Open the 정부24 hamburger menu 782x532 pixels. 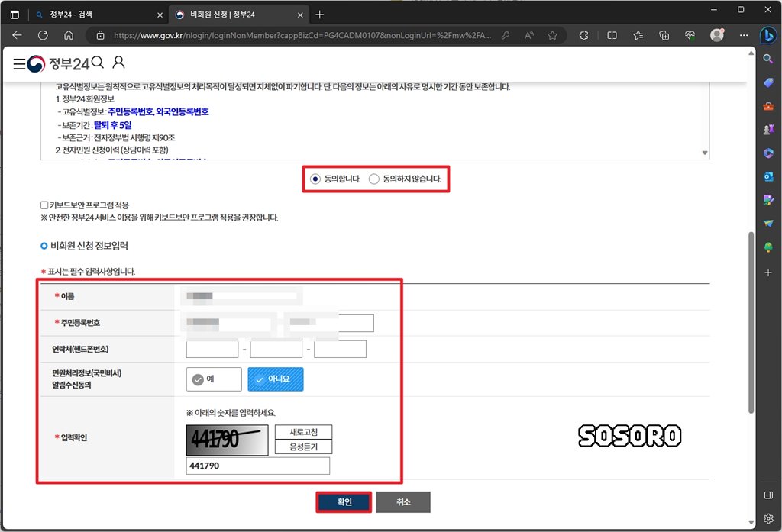tap(19, 64)
